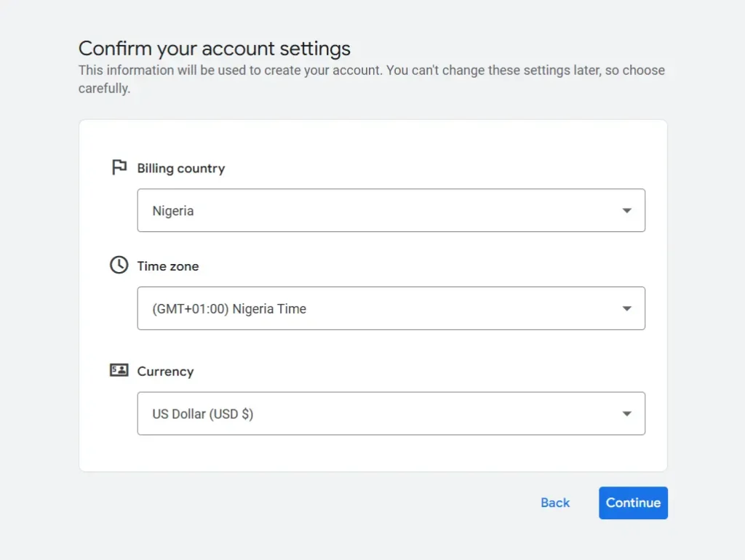
Task: Click the flag icon beside Billing country
Action: point(119,167)
